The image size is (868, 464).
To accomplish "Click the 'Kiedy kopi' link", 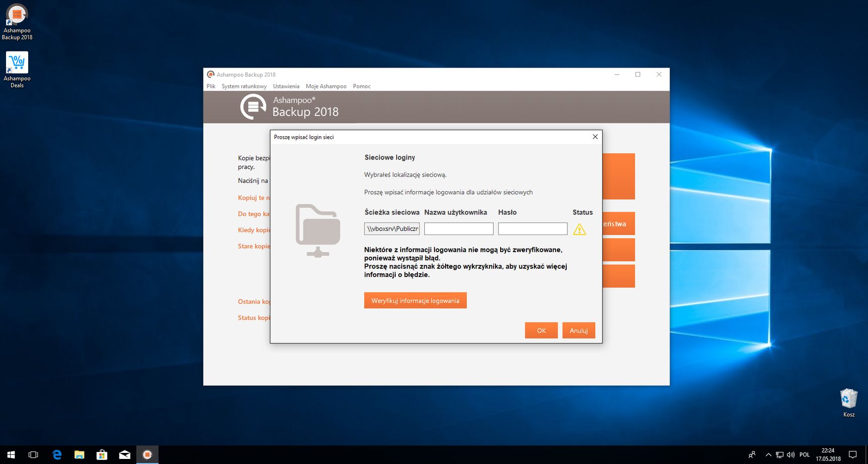I will coord(254,230).
